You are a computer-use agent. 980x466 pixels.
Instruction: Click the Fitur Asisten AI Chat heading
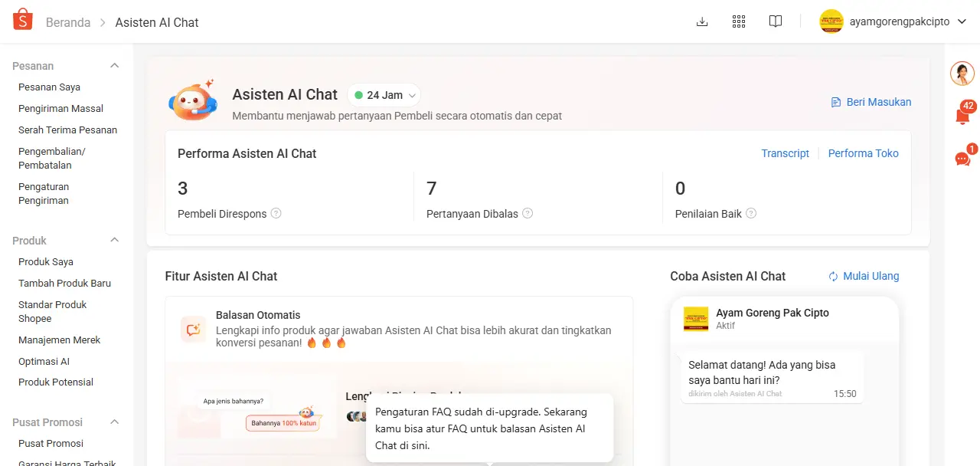click(x=221, y=276)
